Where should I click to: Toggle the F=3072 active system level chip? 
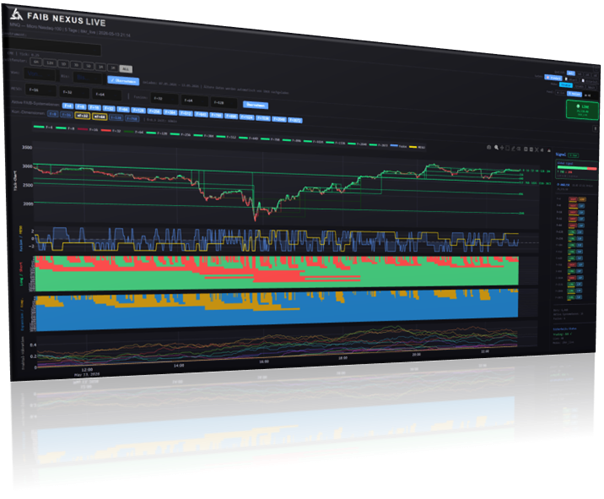(x=295, y=120)
